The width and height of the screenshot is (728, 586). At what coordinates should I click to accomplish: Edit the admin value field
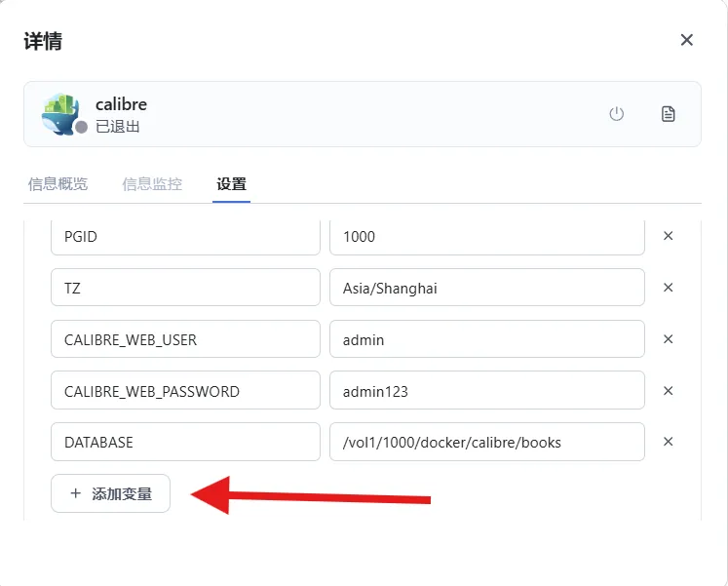tap(487, 339)
